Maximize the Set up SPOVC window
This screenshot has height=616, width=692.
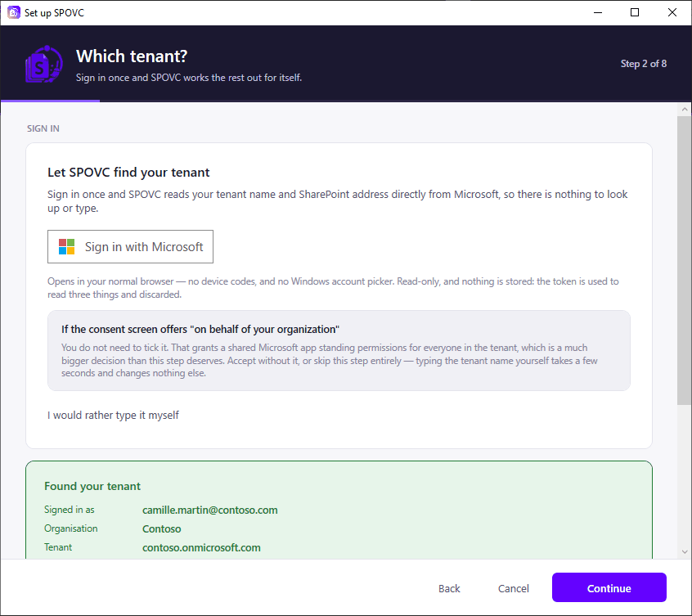(635, 12)
